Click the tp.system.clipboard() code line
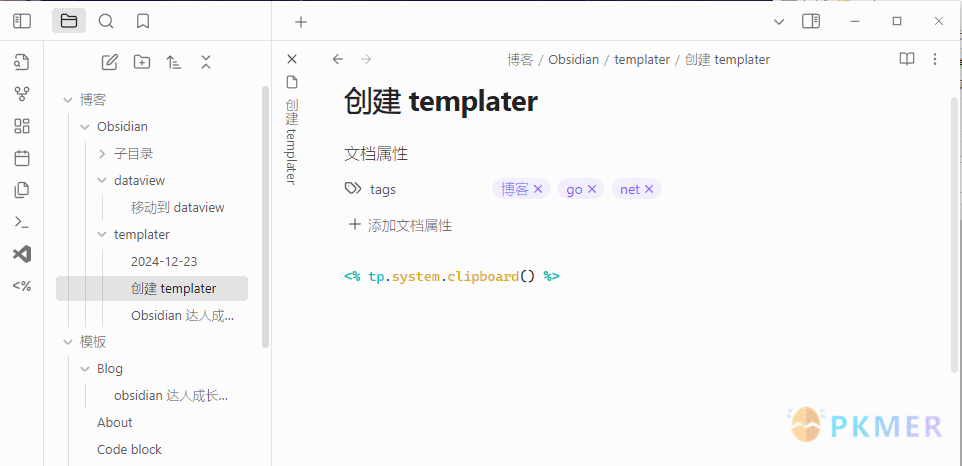The height and width of the screenshot is (466, 962). 452,277
